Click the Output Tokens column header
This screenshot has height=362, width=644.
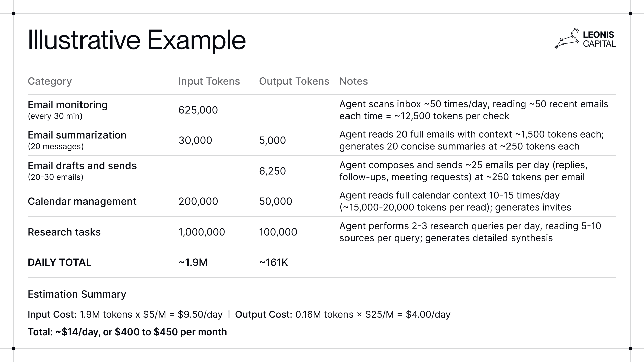[x=294, y=81]
